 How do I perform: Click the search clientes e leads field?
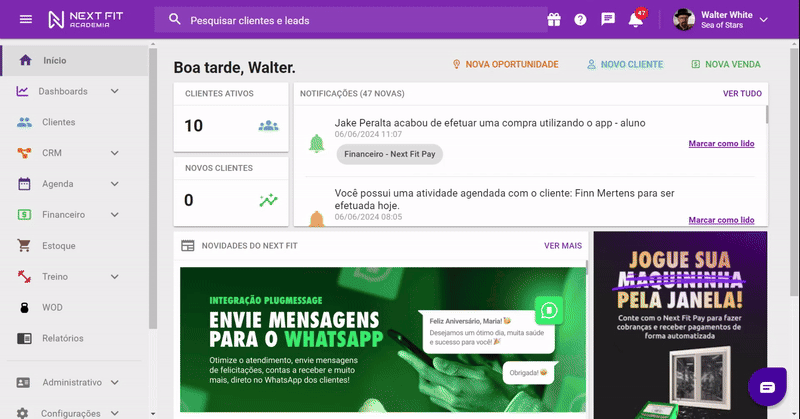[x=351, y=20]
